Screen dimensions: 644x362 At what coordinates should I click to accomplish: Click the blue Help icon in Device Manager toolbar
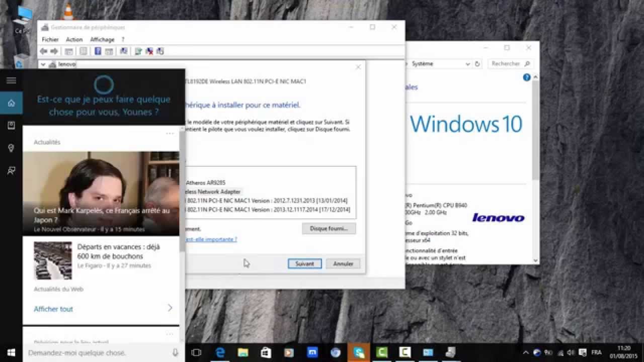(x=98, y=51)
